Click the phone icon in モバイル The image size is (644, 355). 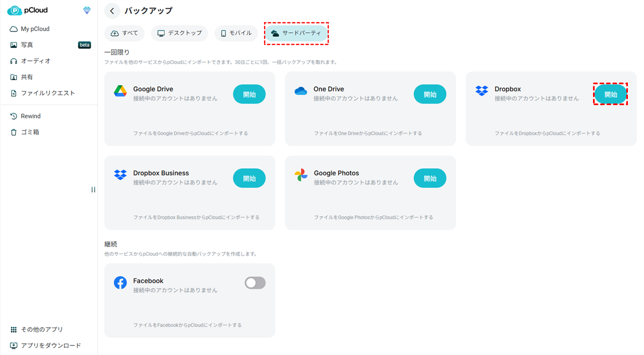223,33
